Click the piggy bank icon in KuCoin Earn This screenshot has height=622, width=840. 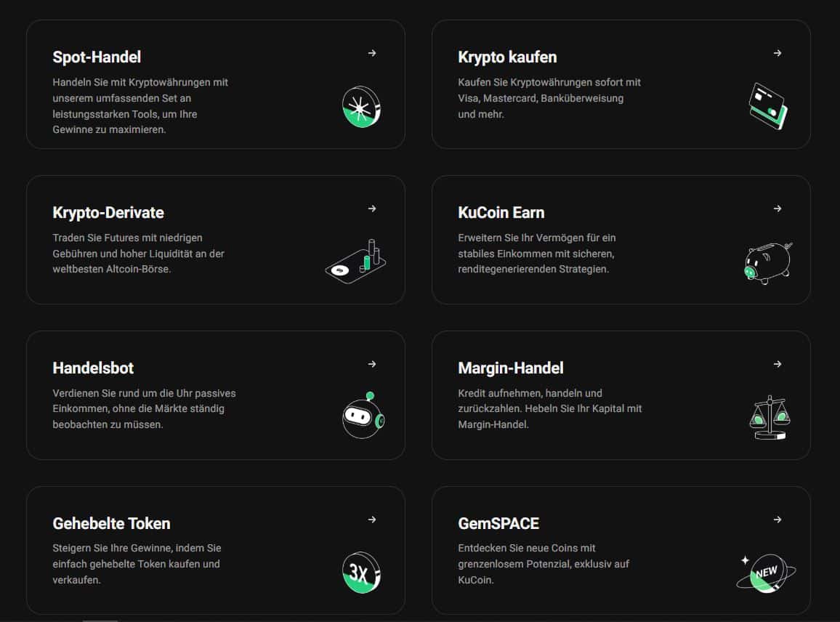coord(768,263)
